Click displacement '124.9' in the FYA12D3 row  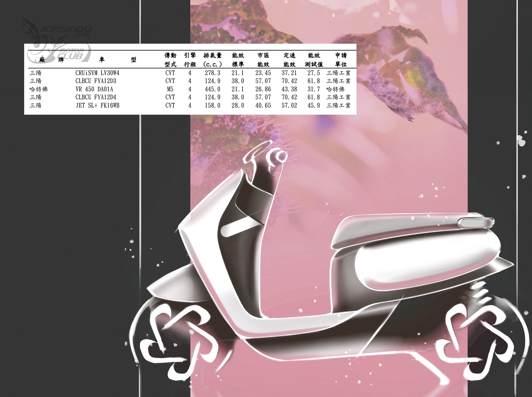(x=212, y=81)
